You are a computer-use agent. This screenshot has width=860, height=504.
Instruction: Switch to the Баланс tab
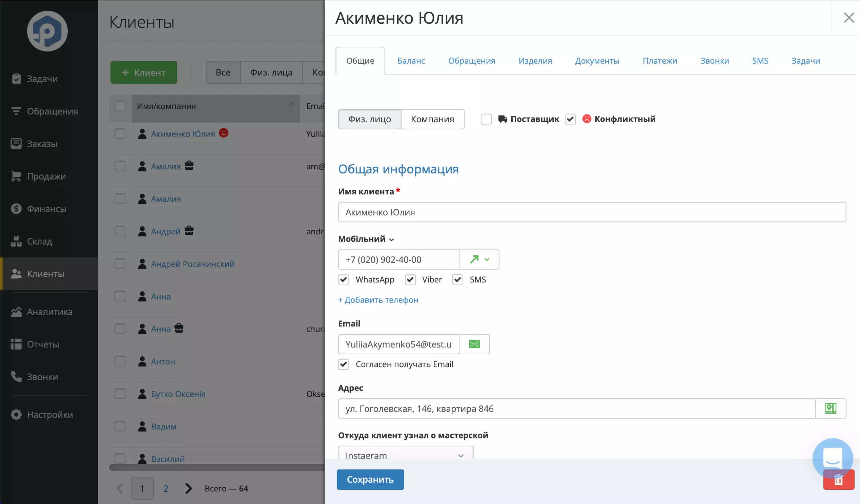(x=411, y=61)
